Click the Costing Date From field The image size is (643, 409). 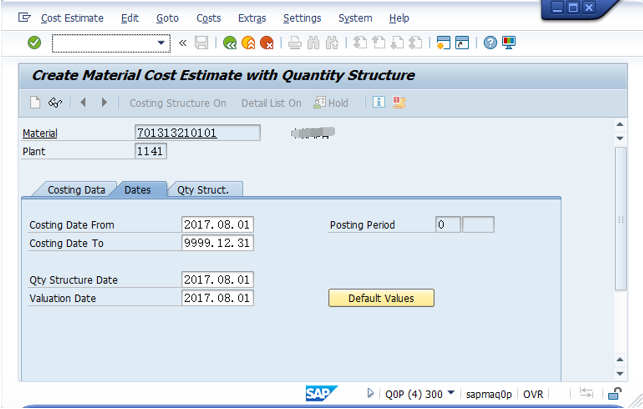pos(217,224)
